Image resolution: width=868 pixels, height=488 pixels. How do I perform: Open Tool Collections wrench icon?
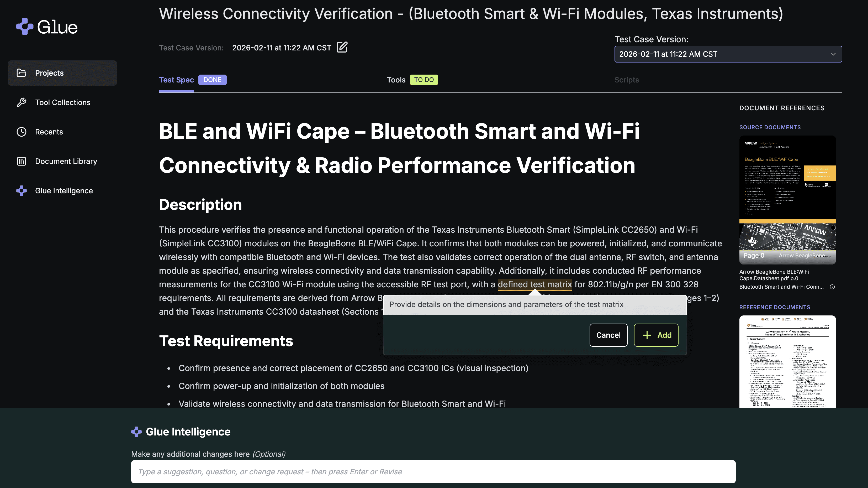tap(22, 102)
